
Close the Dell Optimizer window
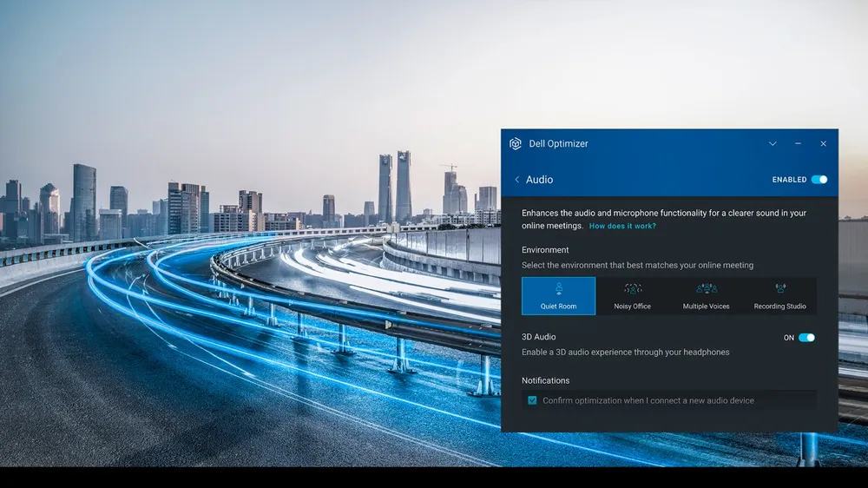[x=823, y=143]
